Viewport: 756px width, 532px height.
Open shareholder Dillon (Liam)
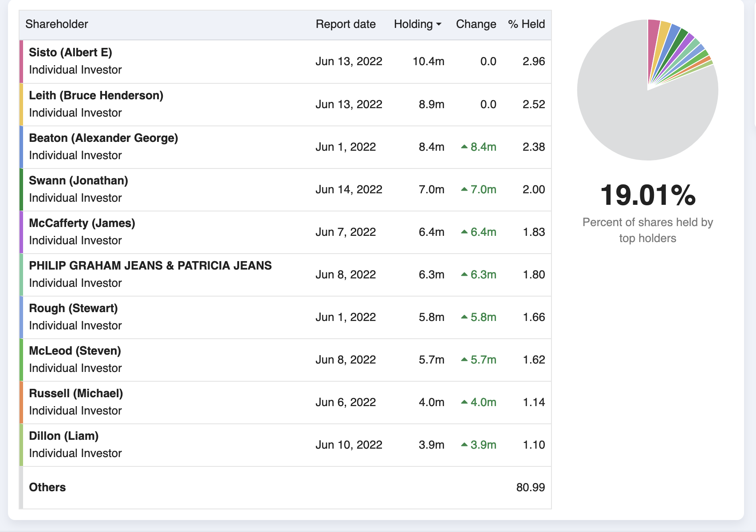[x=64, y=436]
